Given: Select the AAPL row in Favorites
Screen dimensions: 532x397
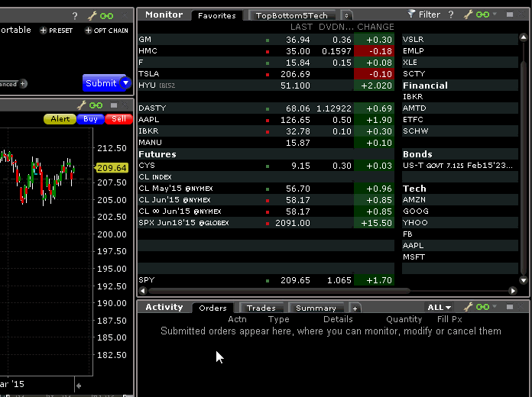Looking at the screenshot, I should click(266, 120).
